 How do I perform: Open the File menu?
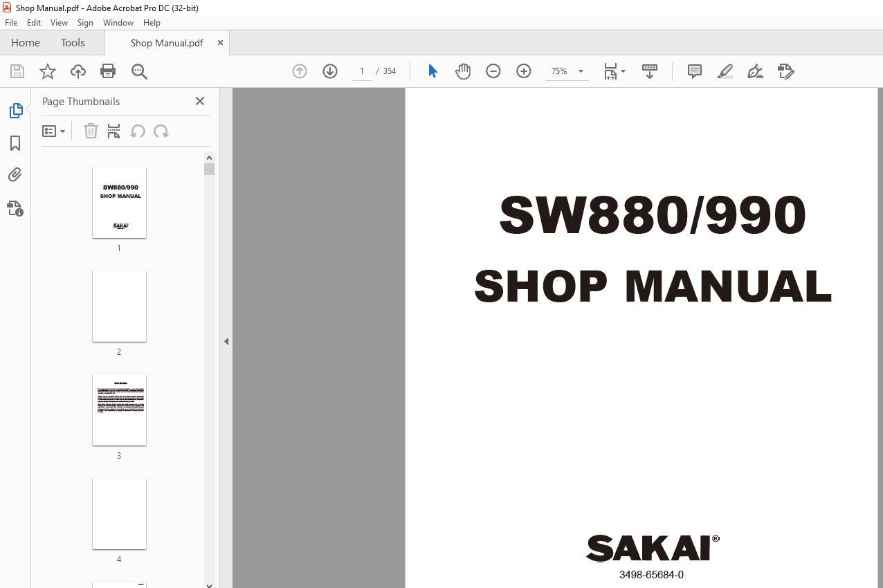[x=11, y=23]
